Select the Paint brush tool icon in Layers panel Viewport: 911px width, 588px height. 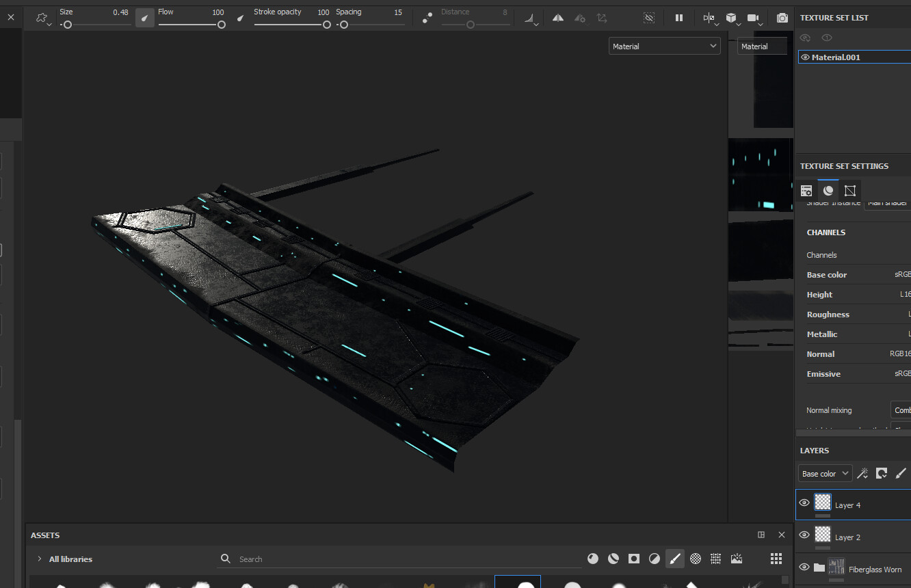(x=900, y=473)
